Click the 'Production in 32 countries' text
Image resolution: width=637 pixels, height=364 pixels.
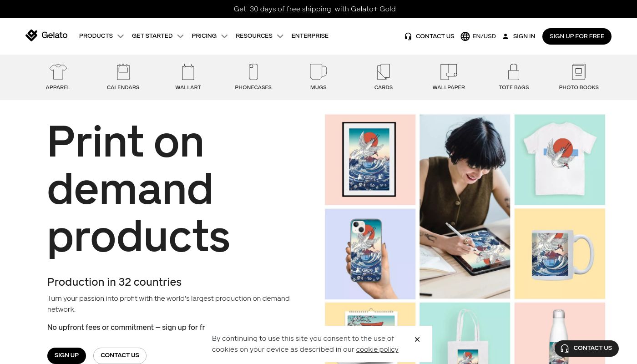pos(114,282)
